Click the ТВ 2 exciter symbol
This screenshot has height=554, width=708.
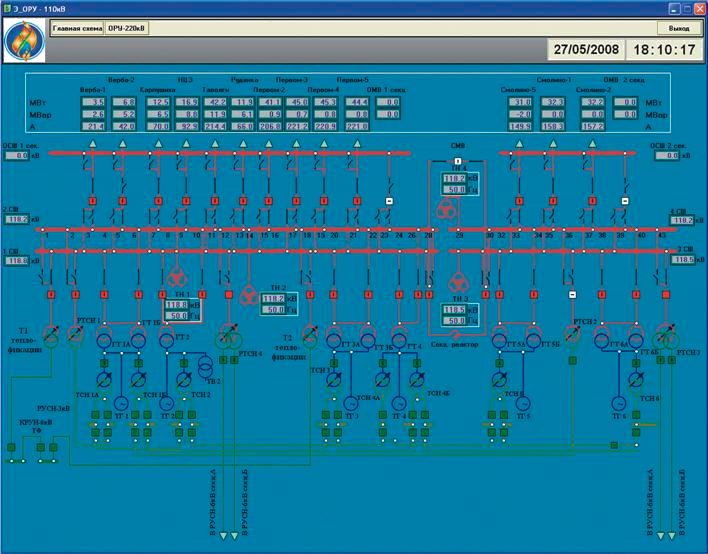pyautogui.click(x=204, y=365)
